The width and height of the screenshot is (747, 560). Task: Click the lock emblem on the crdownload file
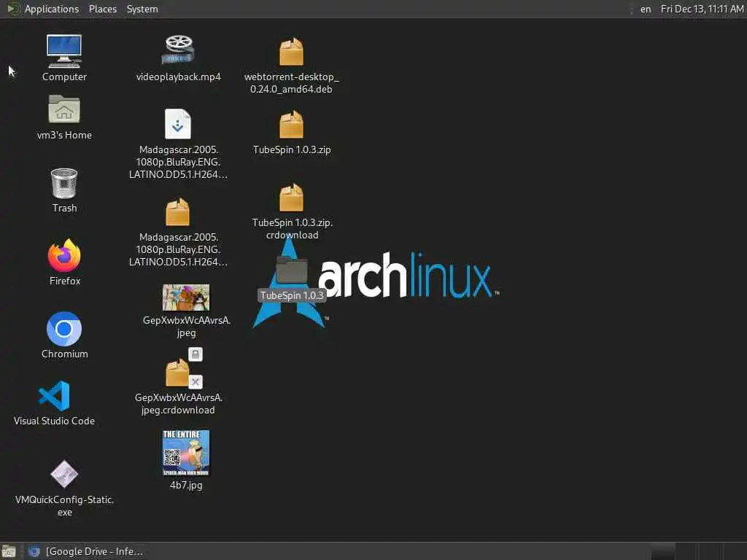196,354
